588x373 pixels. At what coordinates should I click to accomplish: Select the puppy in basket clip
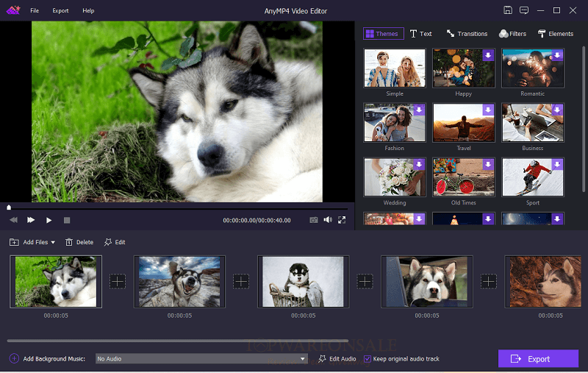click(303, 282)
